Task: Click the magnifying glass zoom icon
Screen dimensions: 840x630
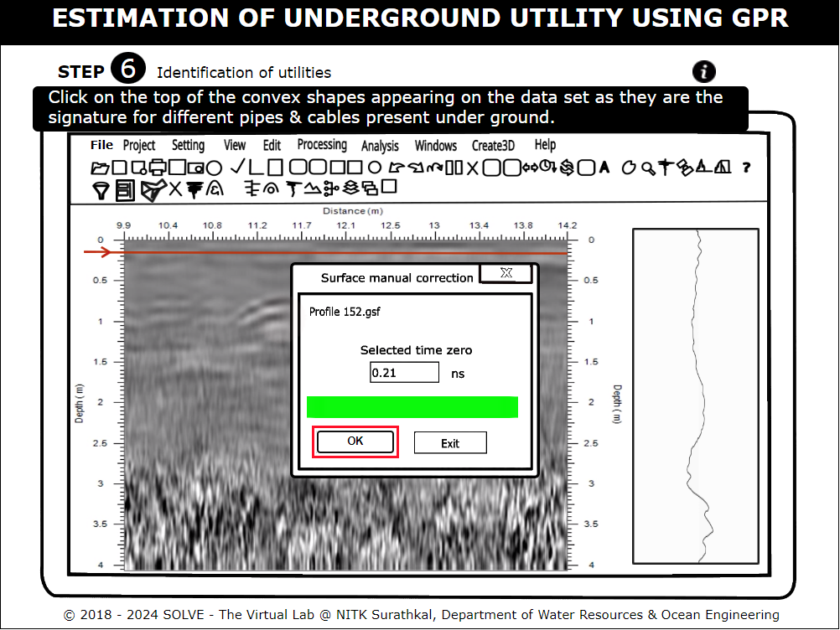Action: pos(648,168)
